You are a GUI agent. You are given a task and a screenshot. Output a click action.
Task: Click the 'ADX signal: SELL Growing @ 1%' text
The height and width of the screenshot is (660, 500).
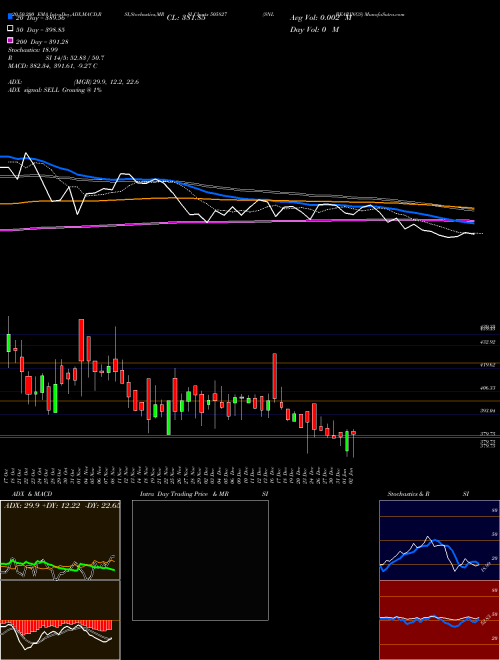[55, 90]
